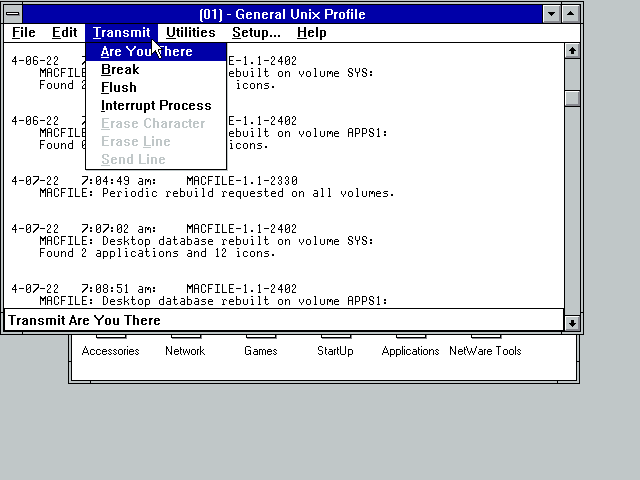
Task: Open the File menu
Action: click(x=24, y=33)
